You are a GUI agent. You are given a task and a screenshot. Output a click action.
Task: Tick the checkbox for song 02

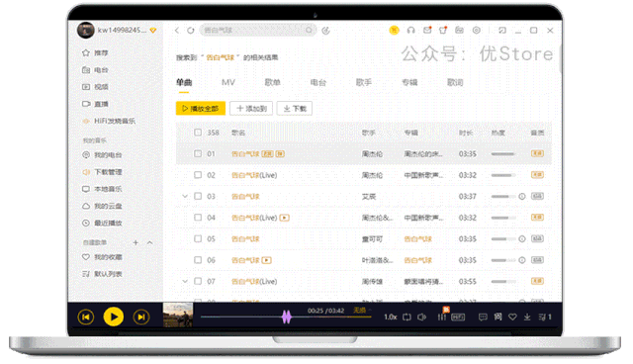[x=198, y=175]
